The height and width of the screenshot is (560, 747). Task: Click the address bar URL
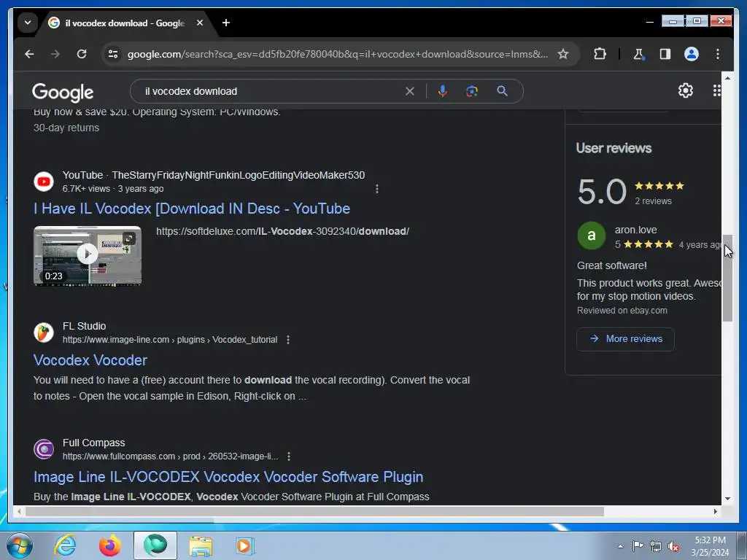(x=337, y=54)
